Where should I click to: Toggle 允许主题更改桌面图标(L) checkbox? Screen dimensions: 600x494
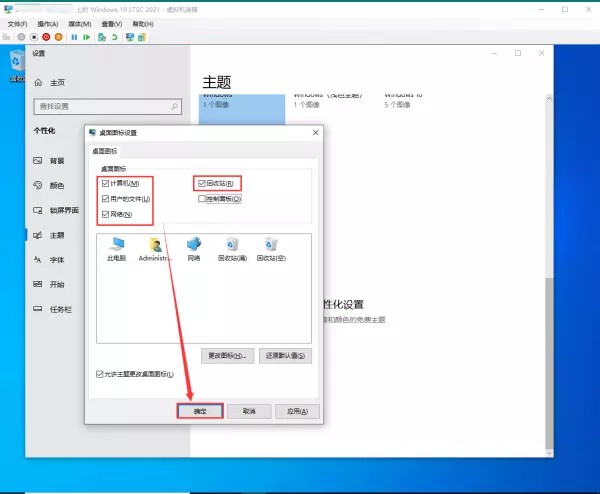(99, 374)
